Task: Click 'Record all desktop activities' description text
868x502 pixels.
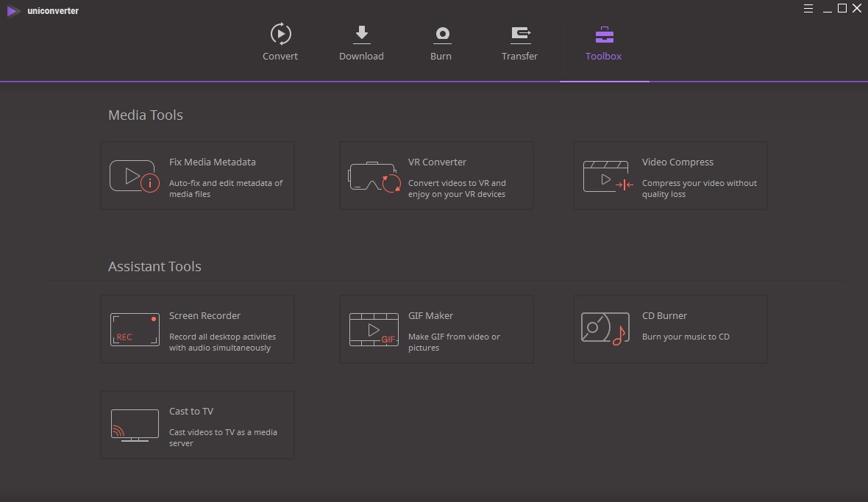Action: coord(223,343)
